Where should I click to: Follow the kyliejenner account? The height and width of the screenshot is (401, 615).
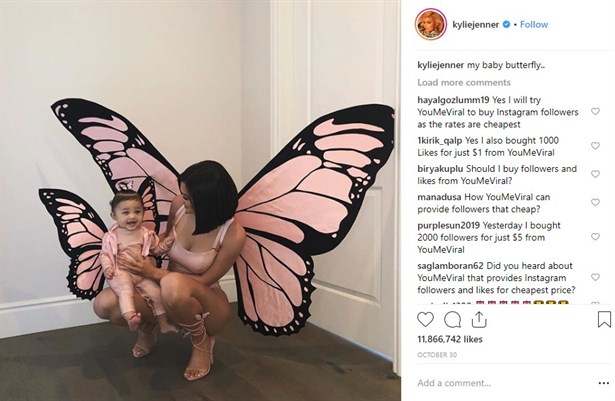(x=534, y=24)
